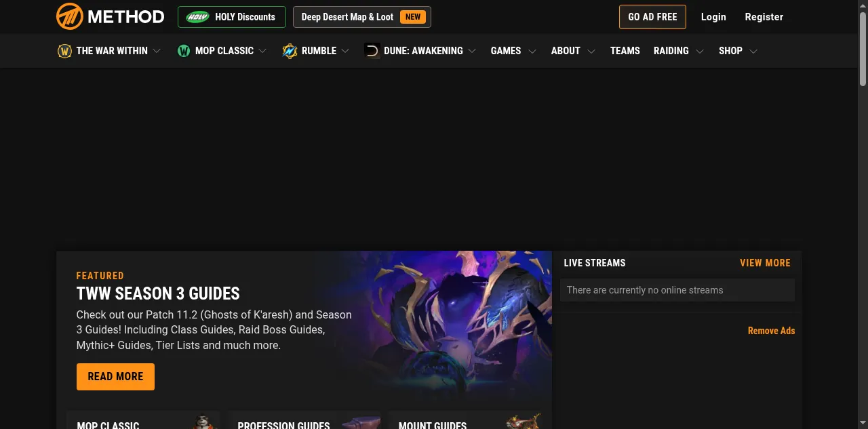Screen dimensions: 868x429
Task: Click the Remove Ads link
Action: [771, 331]
